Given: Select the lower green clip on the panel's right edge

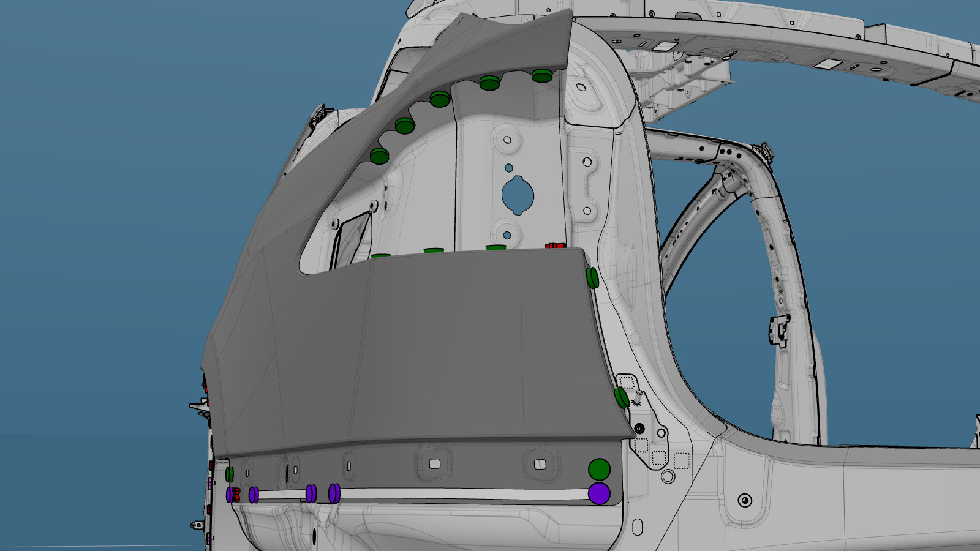Looking at the screenshot, I should tap(622, 397).
